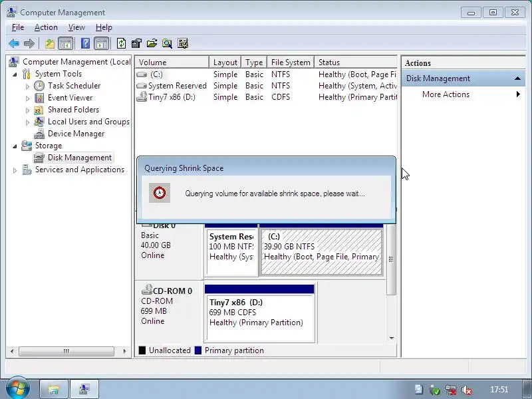This screenshot has width=532, height=399.
Task: Click the tree scrollbar left arrow
Action: point(12,351)
